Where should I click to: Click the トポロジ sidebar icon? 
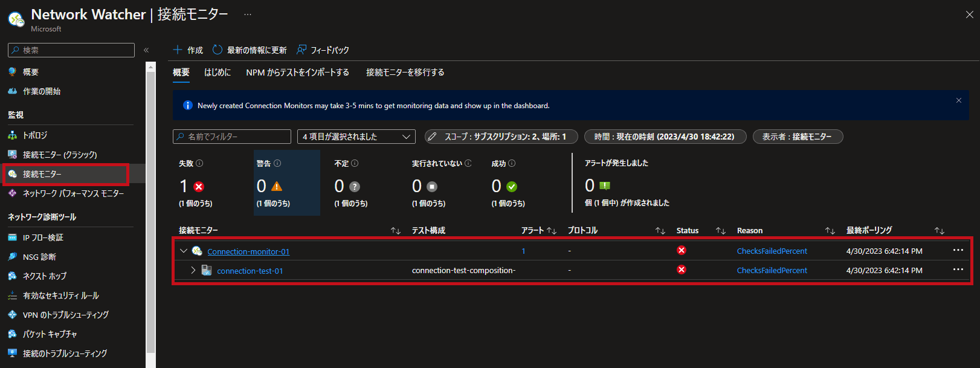click(x=13, y=135)
